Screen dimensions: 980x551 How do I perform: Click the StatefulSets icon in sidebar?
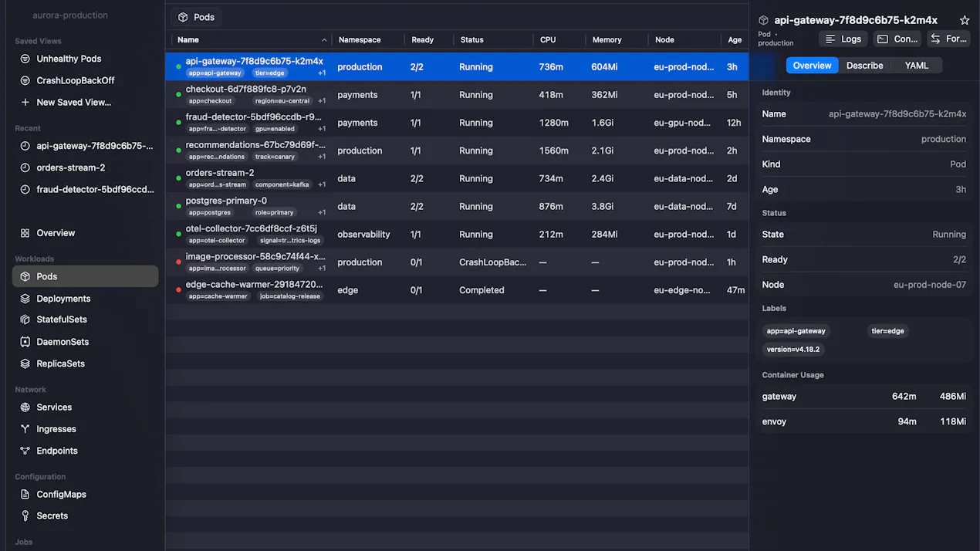pyautogui.click(x=25, y=319)
